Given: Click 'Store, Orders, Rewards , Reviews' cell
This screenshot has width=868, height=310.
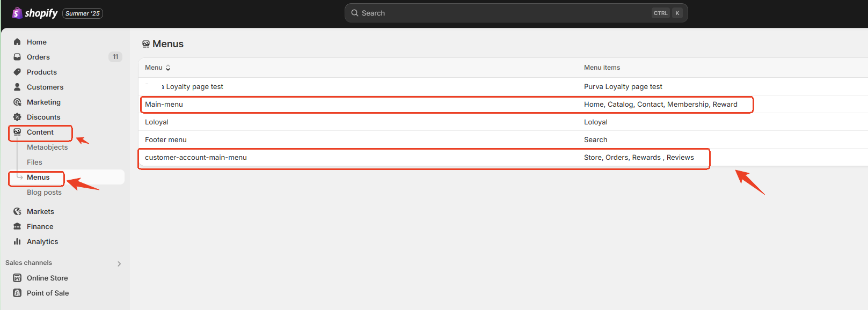Looking at the screenshot, I should click(639, 157).
